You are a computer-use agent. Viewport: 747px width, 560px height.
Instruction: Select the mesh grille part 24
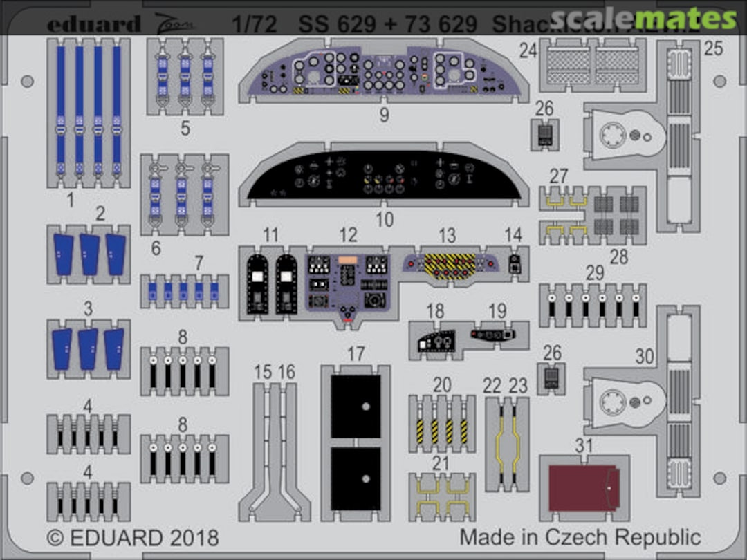click(x=593, y=65)
